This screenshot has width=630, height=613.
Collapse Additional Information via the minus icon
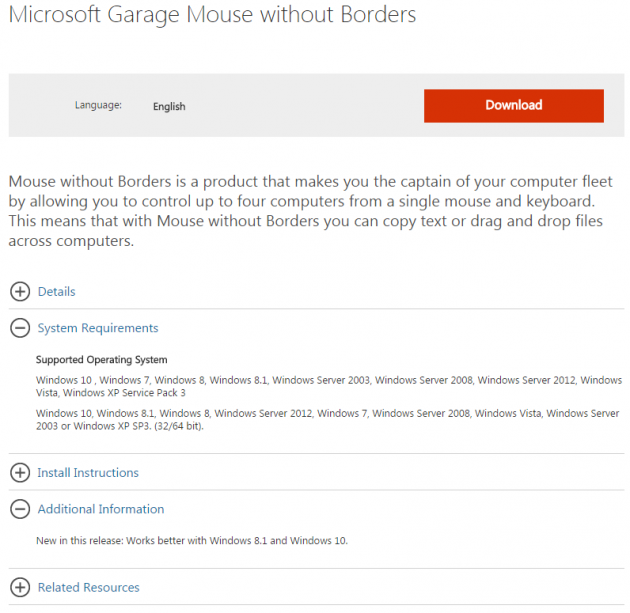coord(20,509)
